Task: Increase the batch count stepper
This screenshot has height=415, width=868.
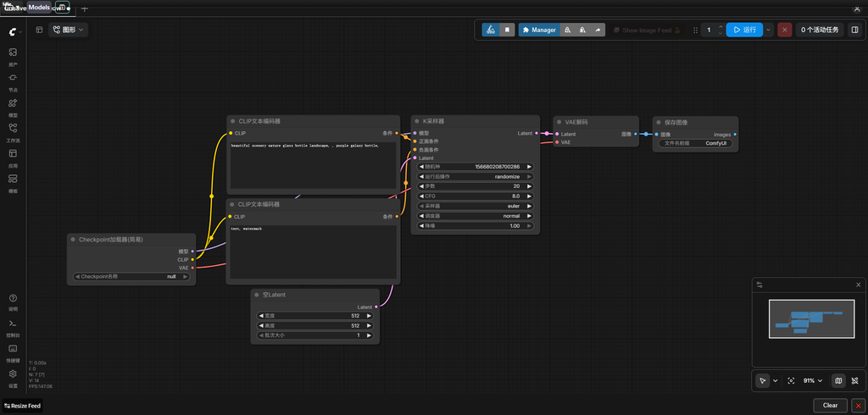Action: pos(721,26)
